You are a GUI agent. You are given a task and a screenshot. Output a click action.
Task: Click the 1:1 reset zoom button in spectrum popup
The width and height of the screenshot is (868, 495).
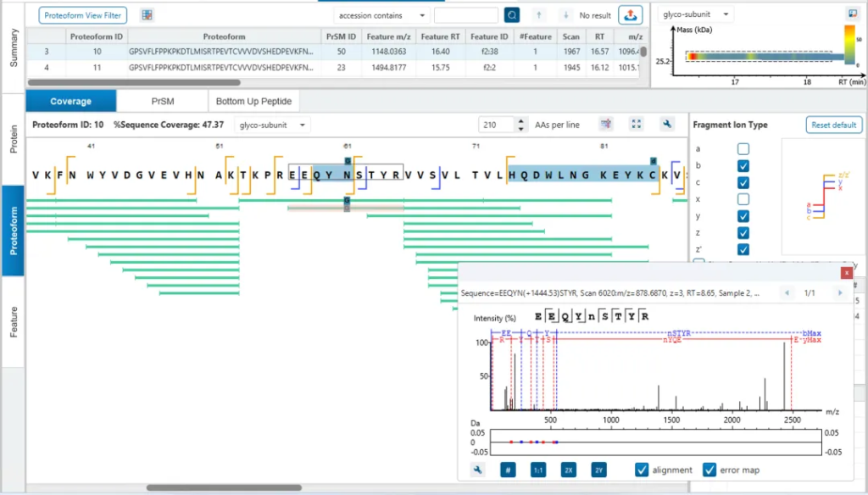pos(538,470)
